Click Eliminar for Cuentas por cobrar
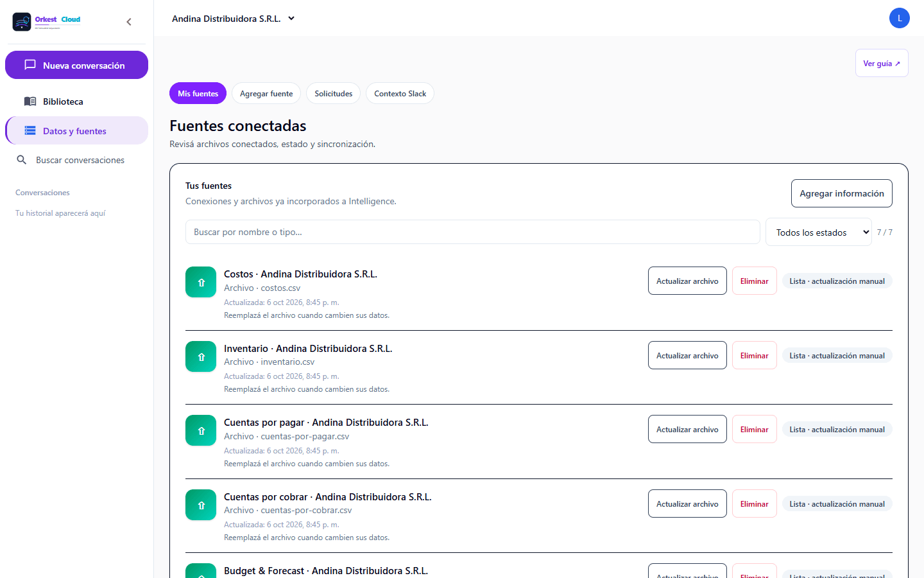Screen dimensions: 924x578 point(755,504)
